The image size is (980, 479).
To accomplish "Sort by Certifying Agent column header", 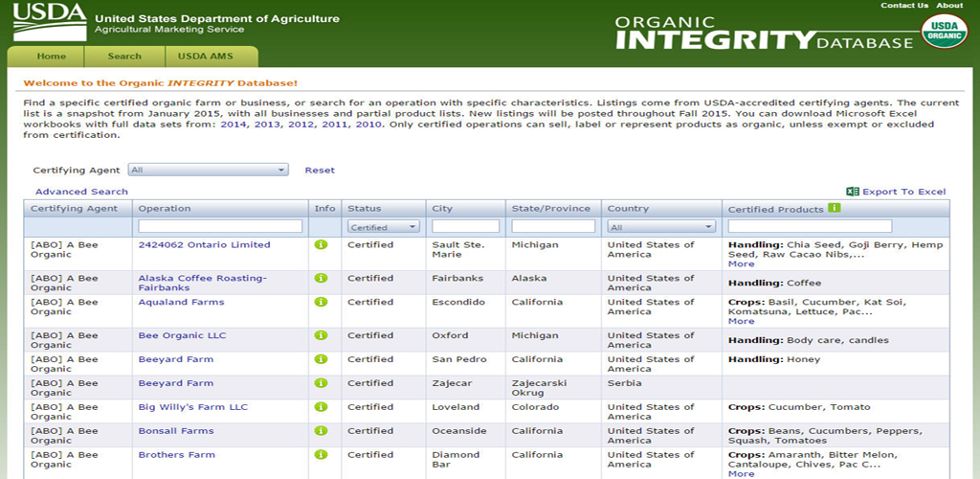I will point(75,208).
